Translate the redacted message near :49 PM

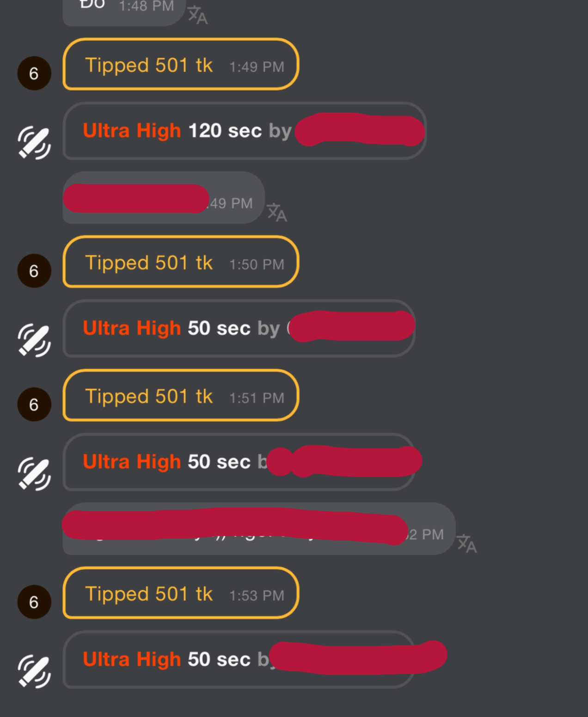276,212
